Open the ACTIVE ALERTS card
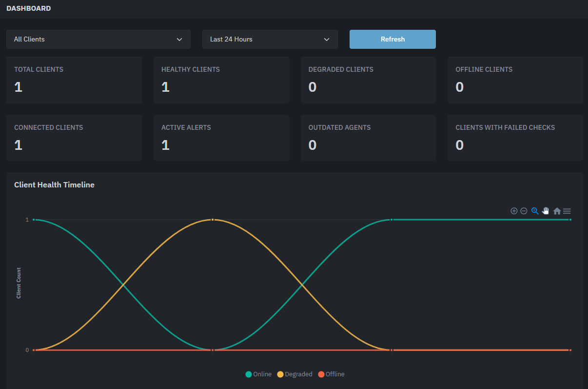588x389 pixels. (x=221, y=137)
